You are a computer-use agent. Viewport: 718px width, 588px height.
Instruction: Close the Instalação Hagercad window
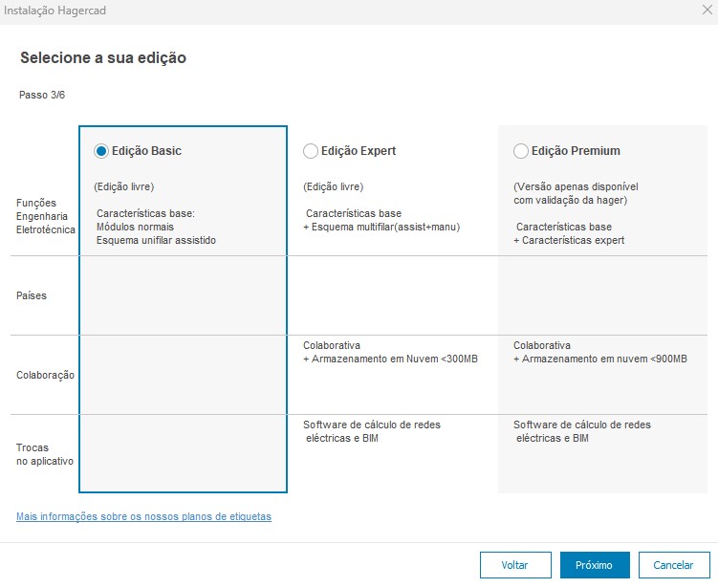pos(706,11)
